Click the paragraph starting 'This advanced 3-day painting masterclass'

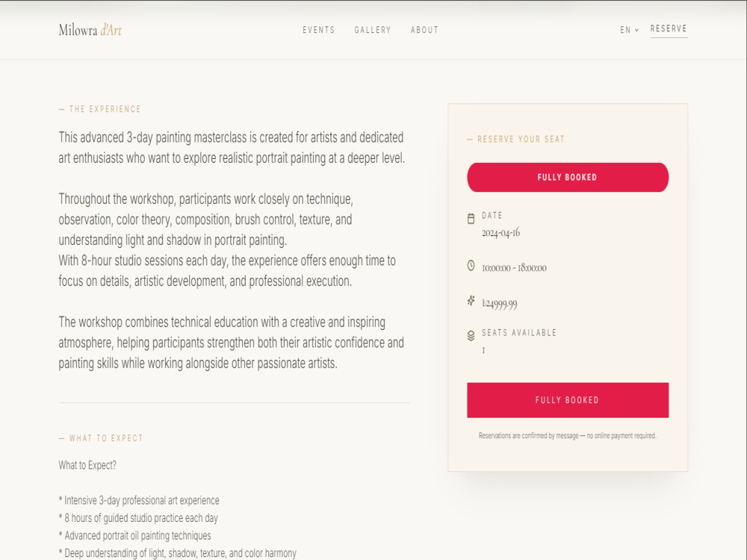232,148
